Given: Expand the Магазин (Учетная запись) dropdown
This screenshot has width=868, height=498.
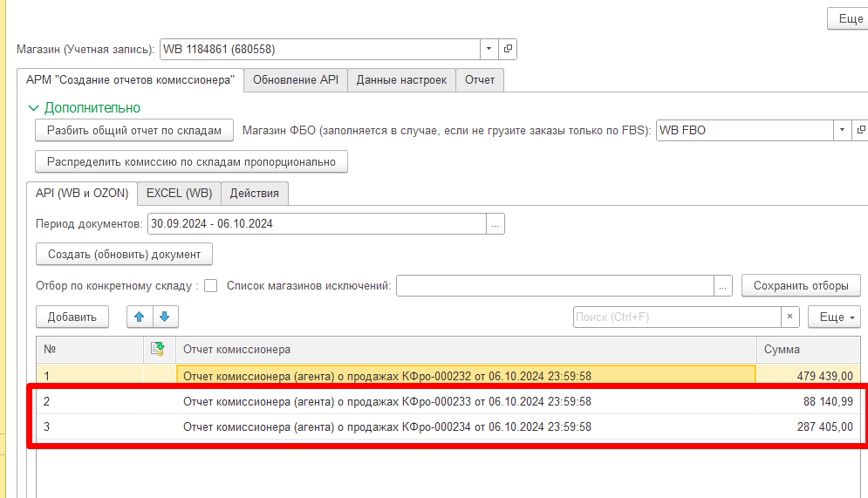Looking at the screenshot, I should tap(489, 49).
